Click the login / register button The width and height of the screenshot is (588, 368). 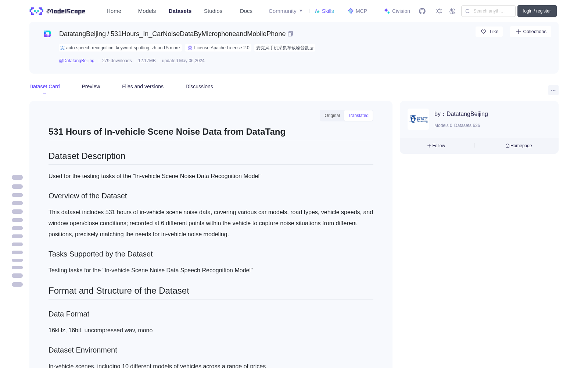click(537, 11)
